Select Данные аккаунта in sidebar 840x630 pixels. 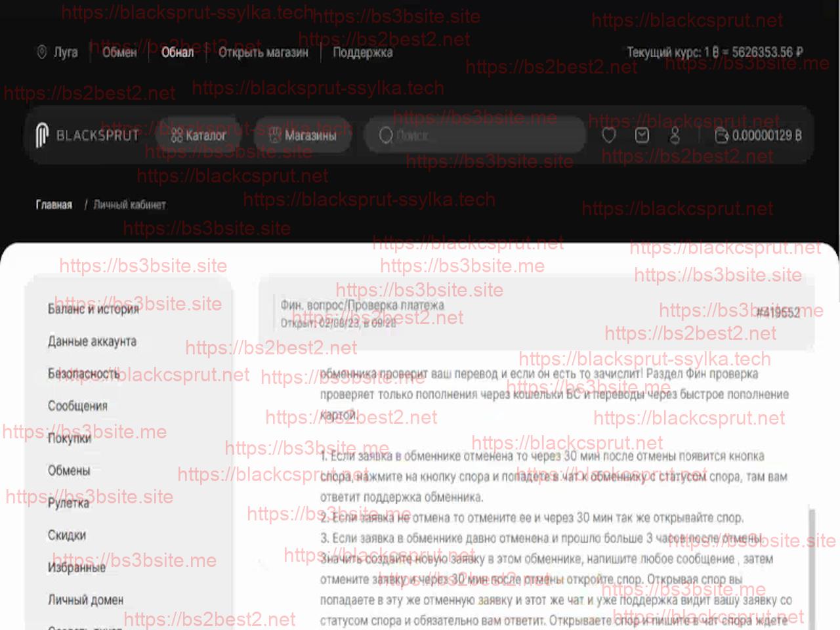click(x=92, y=341)
